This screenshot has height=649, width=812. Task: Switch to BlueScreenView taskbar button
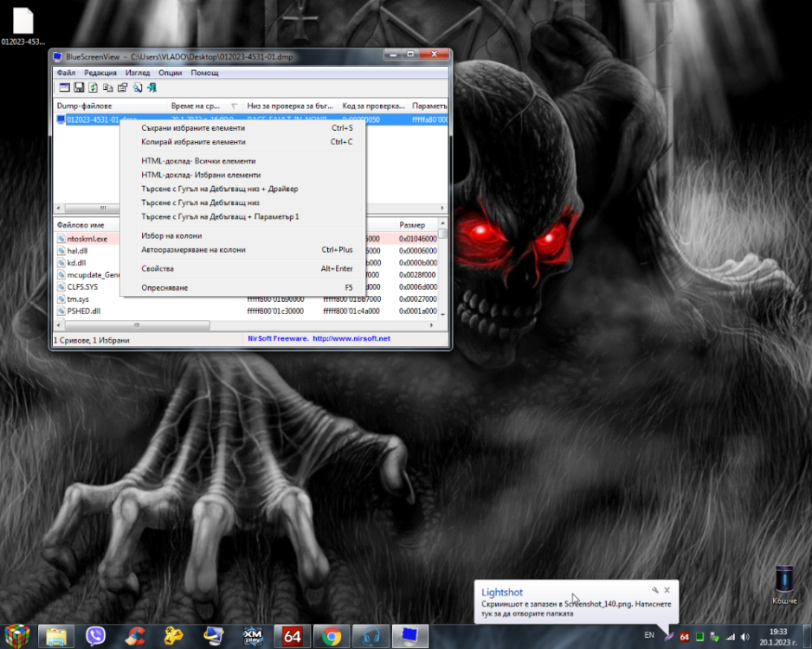click(409, 636)
